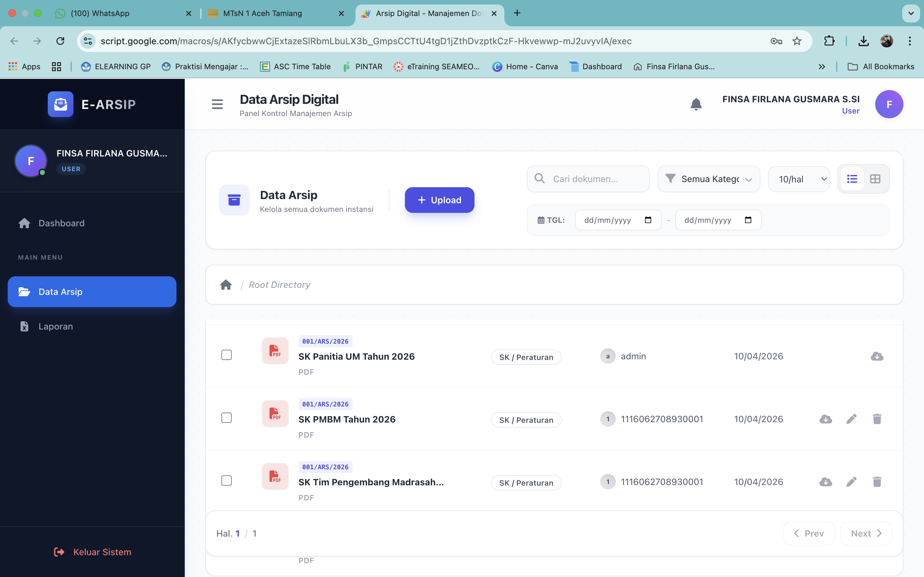The height and width of the screenshot is (577, 924).
Task: Switch to grid view layout
Action: pyautogui.click(x=875, y=179)
